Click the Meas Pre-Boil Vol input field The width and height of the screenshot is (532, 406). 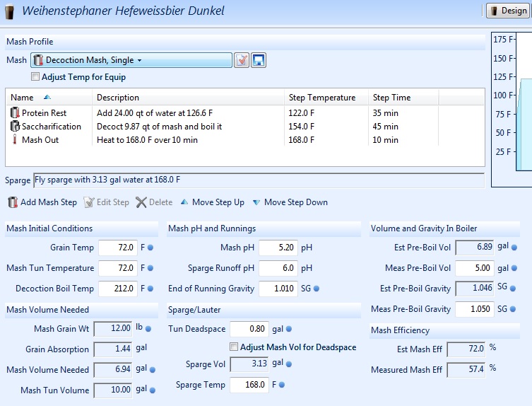(475, 268)
